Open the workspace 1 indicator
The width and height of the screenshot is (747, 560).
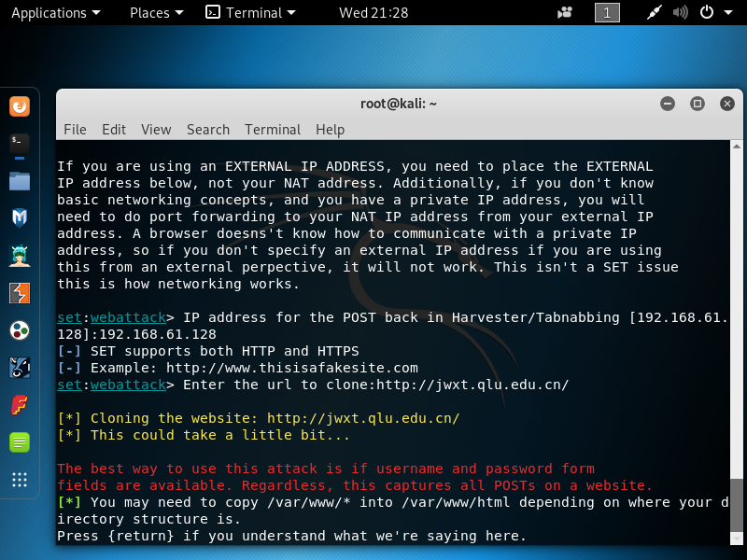point(608,12)
